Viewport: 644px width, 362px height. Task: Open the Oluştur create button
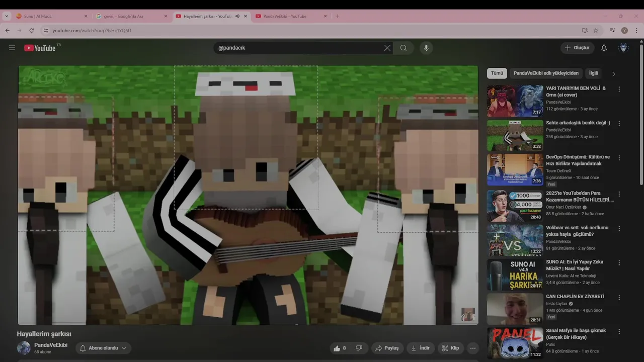(x=577, y=48)
